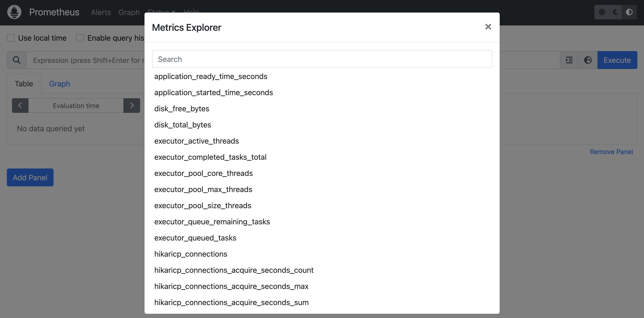Open the Alerts nav item
Image resolution: width=644 pixels, height=318 pixels.
(101, 12)
